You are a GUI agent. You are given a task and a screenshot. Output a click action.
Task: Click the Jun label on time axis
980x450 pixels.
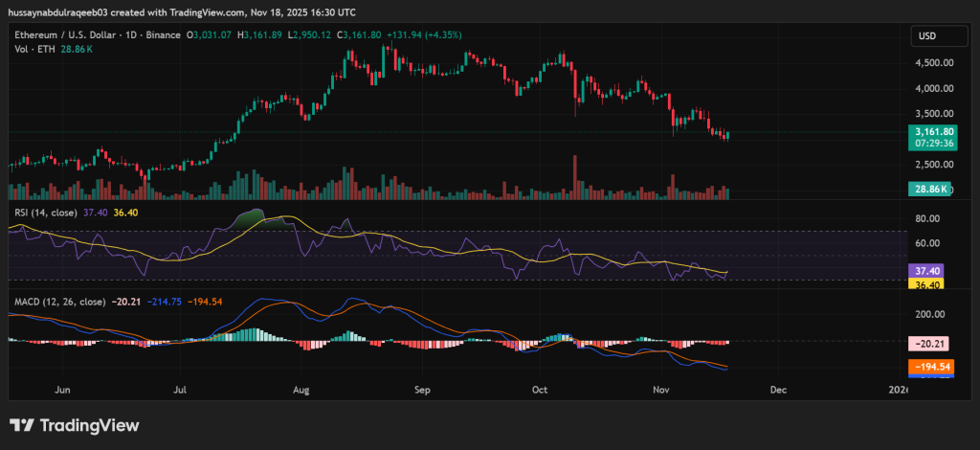click(64, 391)
